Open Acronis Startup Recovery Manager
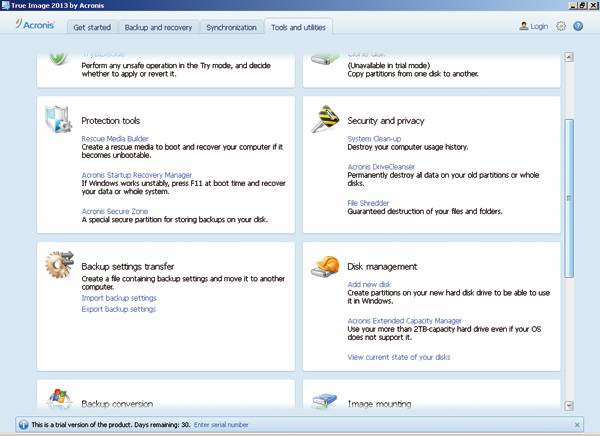The width and height of the screenshot is (600, 436). (x=137, y=175)
